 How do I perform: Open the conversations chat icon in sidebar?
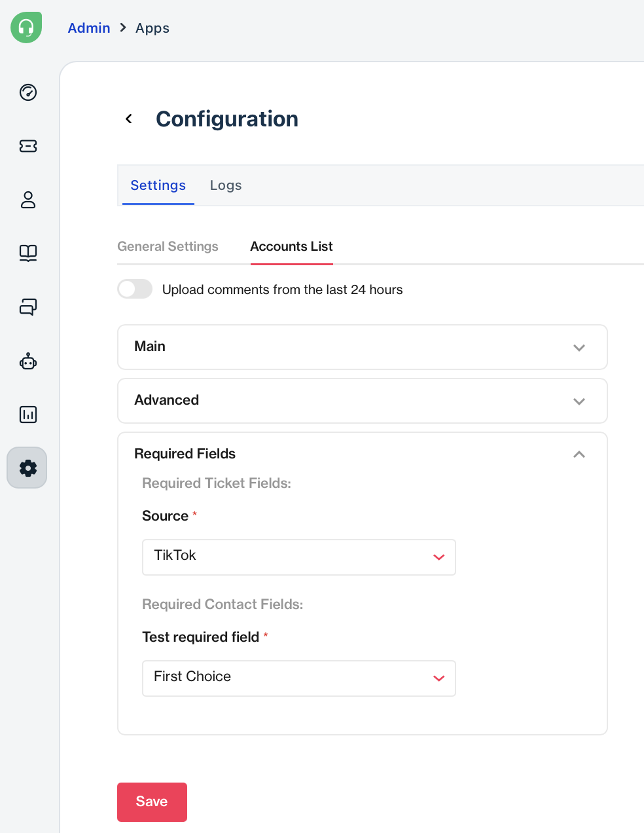(x=28, y=307)
